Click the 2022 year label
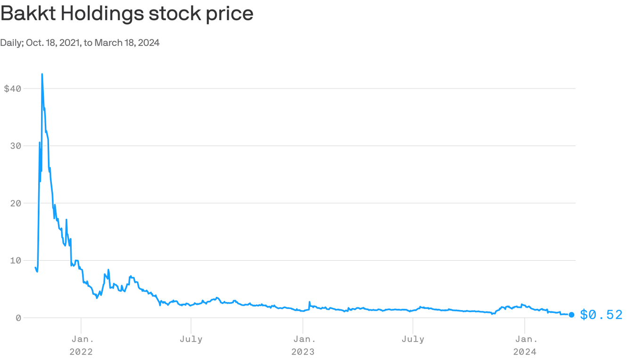The image size is (644, 362). point(81,352)
